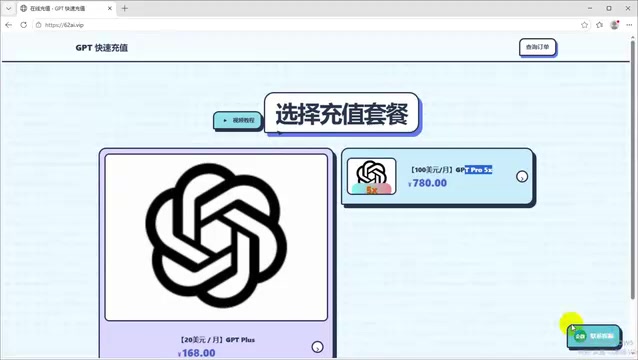Screen dimensions: 638x360
Task: Open the favorites list
Action: pyautogui.click(x=599, y=25)
